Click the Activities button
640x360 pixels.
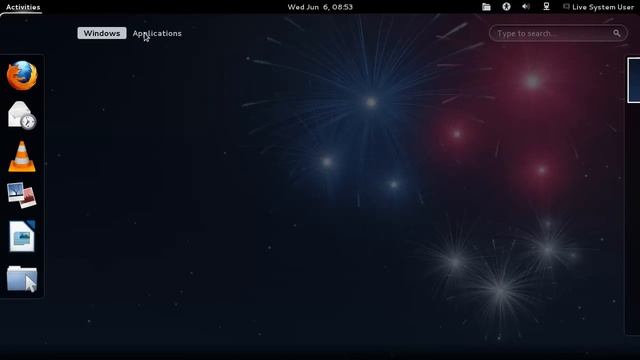point(23,7)
